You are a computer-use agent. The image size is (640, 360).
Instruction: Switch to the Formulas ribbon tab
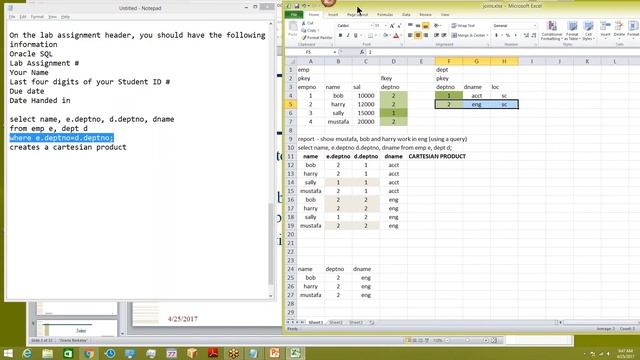point(385,15)
